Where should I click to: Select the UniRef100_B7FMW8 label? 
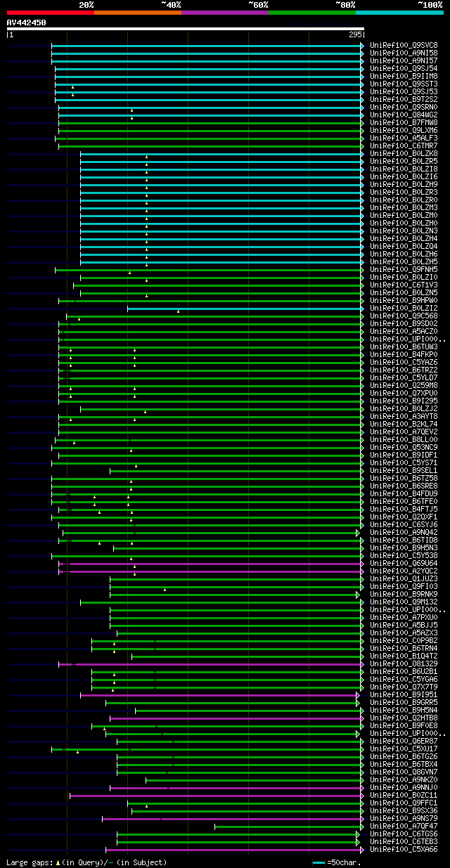tap(404, 122)
